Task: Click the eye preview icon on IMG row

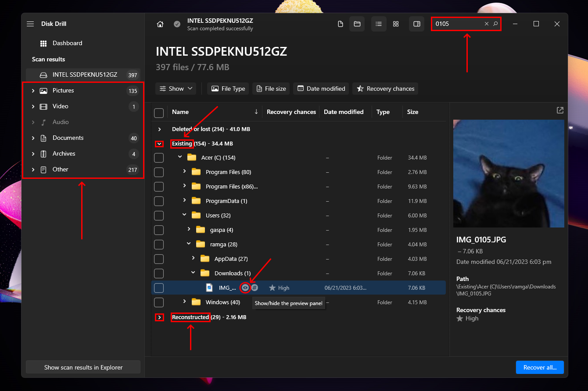Action: pos(245,288)
